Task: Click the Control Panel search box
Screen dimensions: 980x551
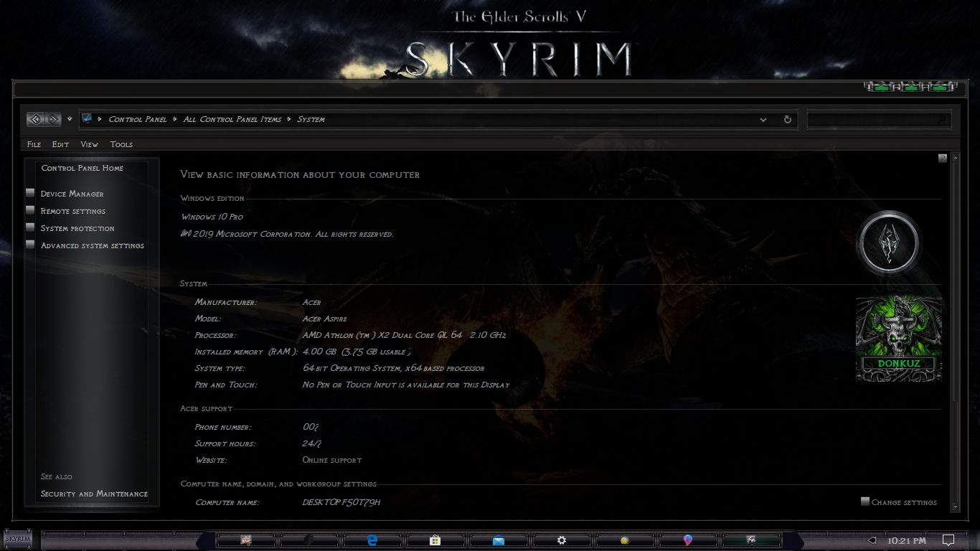Action: (880, 120)
